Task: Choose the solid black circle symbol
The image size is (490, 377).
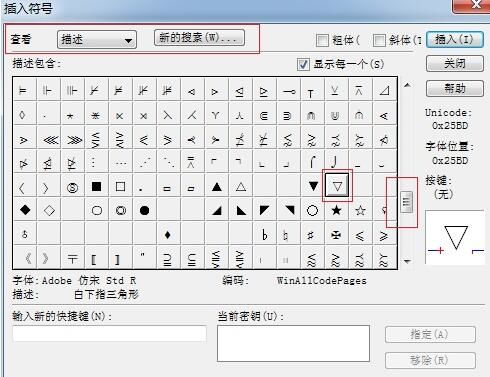Action: [x=144, y=210]
